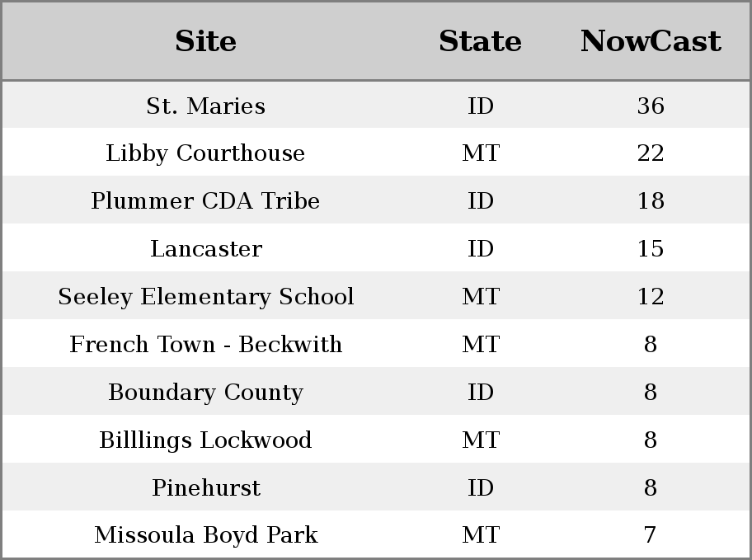Screen dimensions: 752x560
Task: Click the MT state for Libby Courthouse
Action: pos(481,153)
